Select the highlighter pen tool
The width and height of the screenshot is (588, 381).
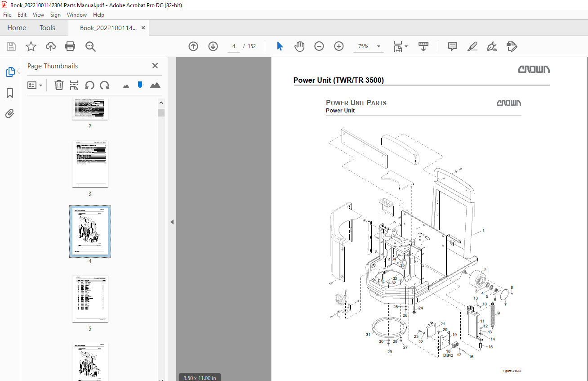tap(472, 46)
